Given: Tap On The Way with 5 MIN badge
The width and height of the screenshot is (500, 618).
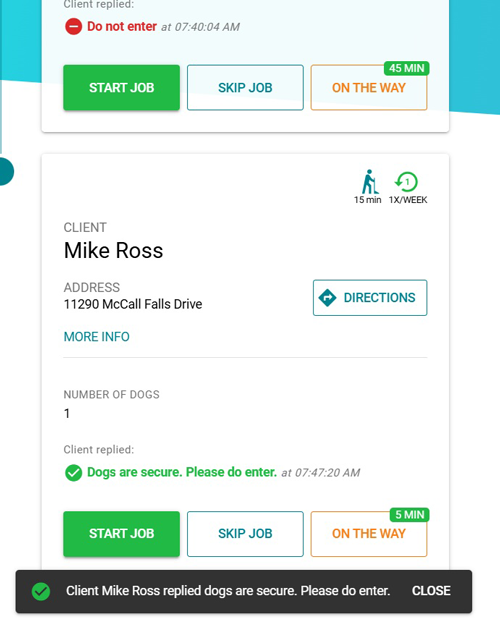Looking at the screenshot, I should tap(369, 534).
